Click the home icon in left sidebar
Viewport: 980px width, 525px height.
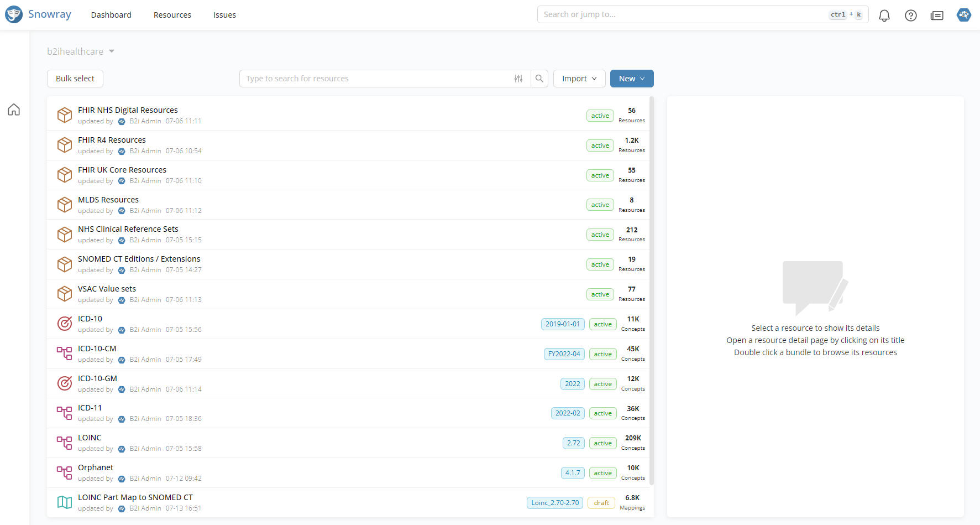point(14,110)
